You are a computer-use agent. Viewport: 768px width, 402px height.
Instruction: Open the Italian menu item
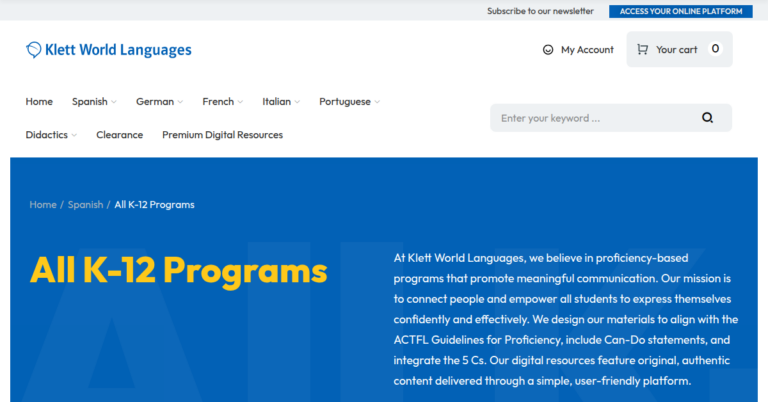[276, 101]
